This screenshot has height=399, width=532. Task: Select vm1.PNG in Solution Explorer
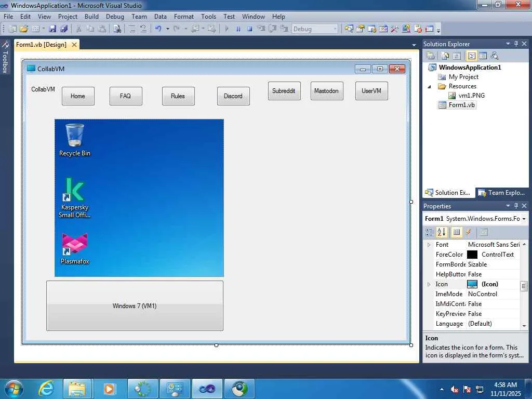(x=471, y=96)
